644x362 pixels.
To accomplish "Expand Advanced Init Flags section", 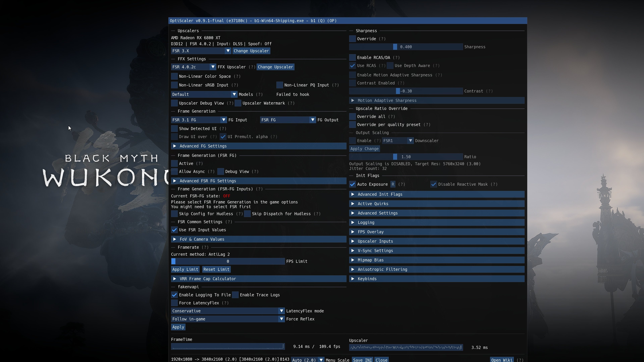I will click(x=437, y=194).
